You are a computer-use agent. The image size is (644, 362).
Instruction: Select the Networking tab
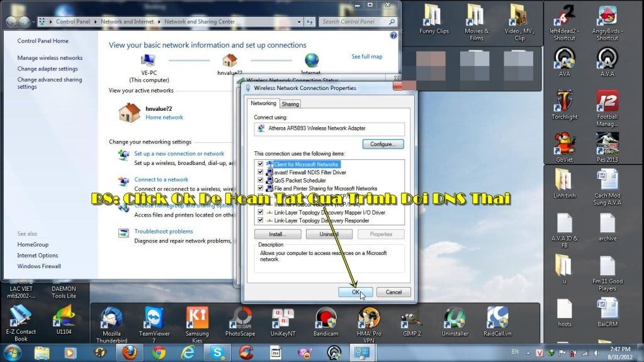[x=263, y=103]
